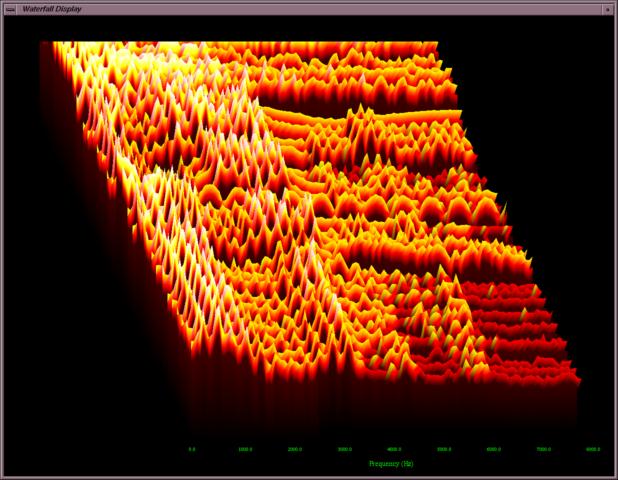618x480 pixels.
Task: Choose the 7000.0 frequency axis label
Action: [x=543, y=450]
